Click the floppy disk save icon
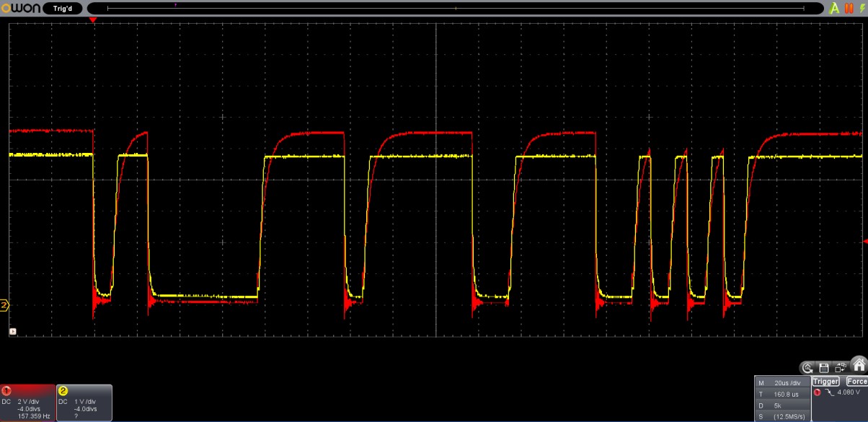Image resolution: width=868 pixels, height=422 pixels. tap(824, 367)
